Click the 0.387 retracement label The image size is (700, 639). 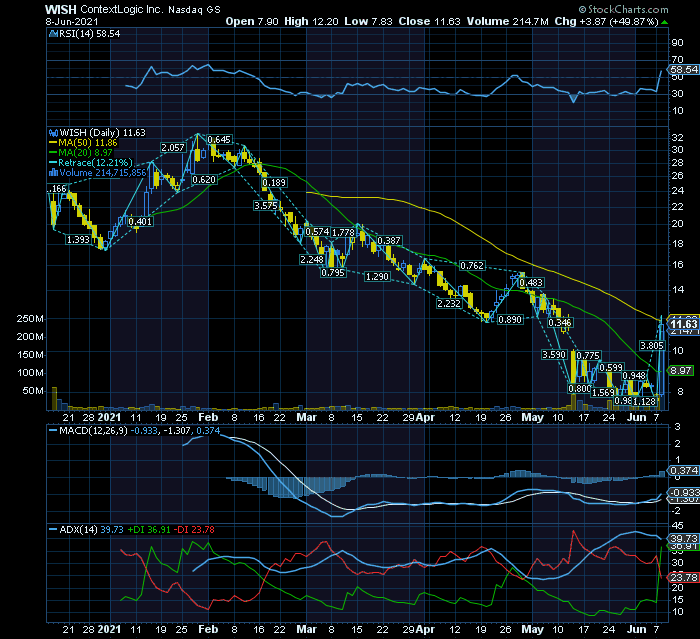(x=389, y=241)
